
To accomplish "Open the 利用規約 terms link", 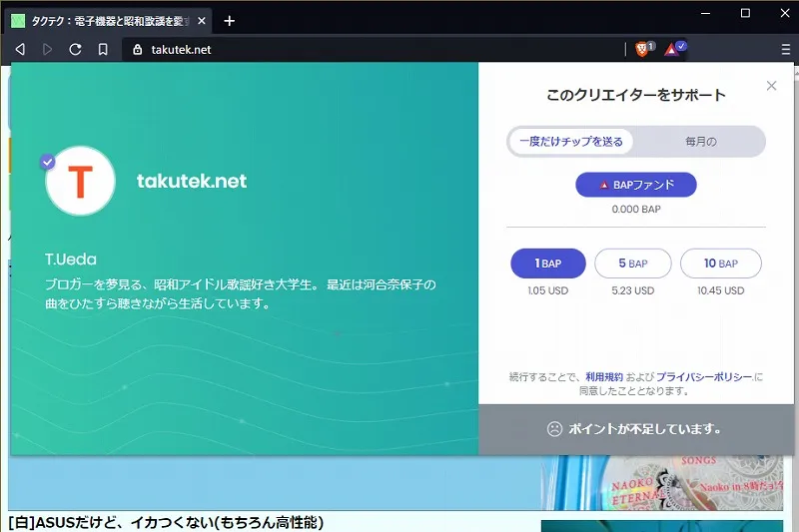I will pyautogui.click(x=604, y=376).
